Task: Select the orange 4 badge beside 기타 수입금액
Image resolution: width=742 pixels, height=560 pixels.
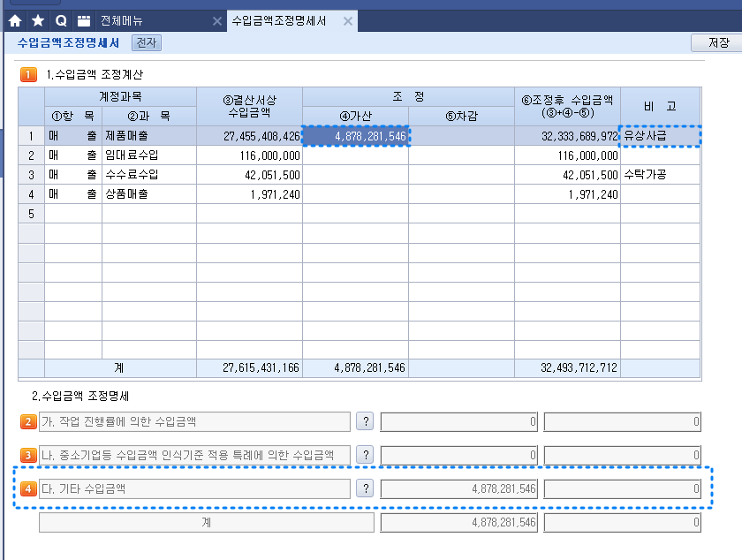Action: coord(28,488)
